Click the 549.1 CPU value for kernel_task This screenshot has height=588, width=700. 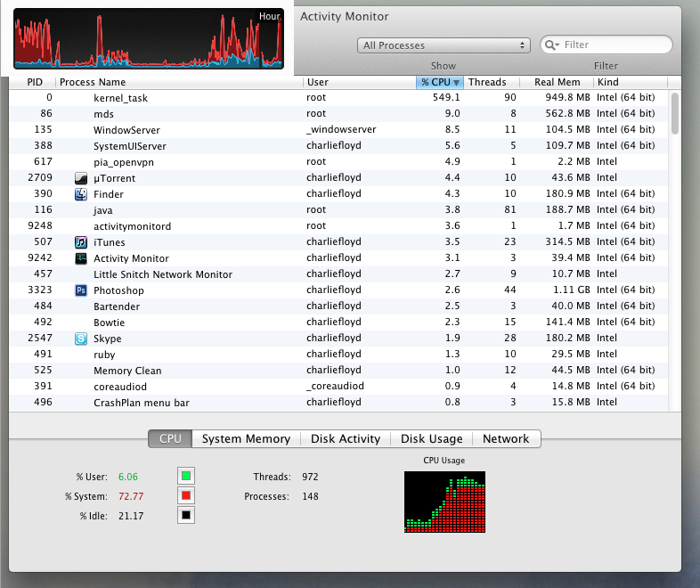pyautogui.click(x=446, y=97)
